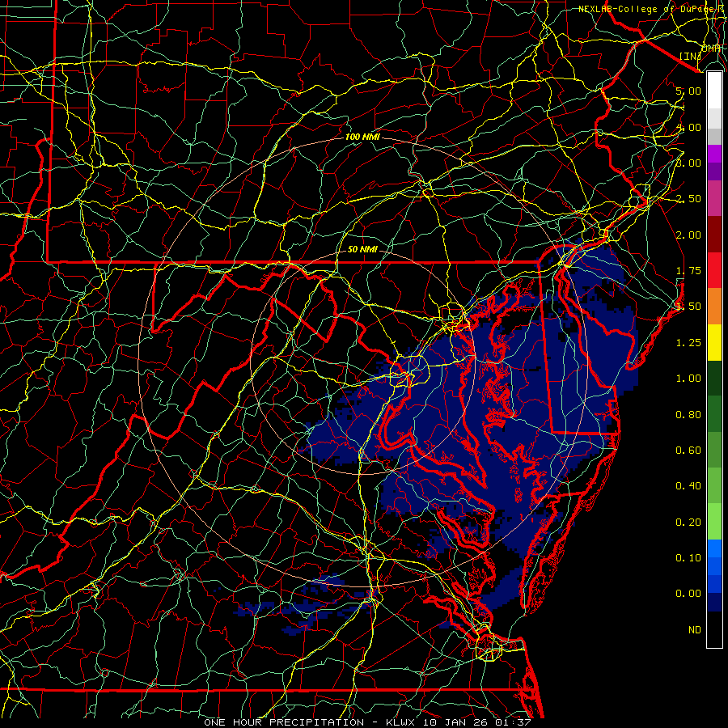Viewport: 728px width, 728px height.
Task: Click the bright blue 0.10 legend segment
Action: (x=714, y=548)
